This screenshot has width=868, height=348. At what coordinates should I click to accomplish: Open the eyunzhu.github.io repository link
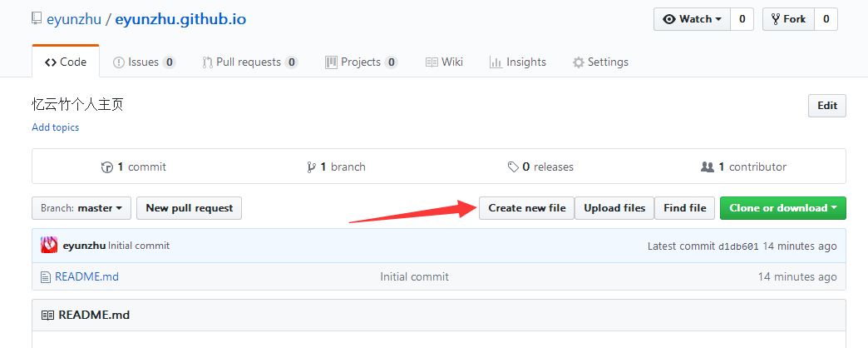click(180, 19)
